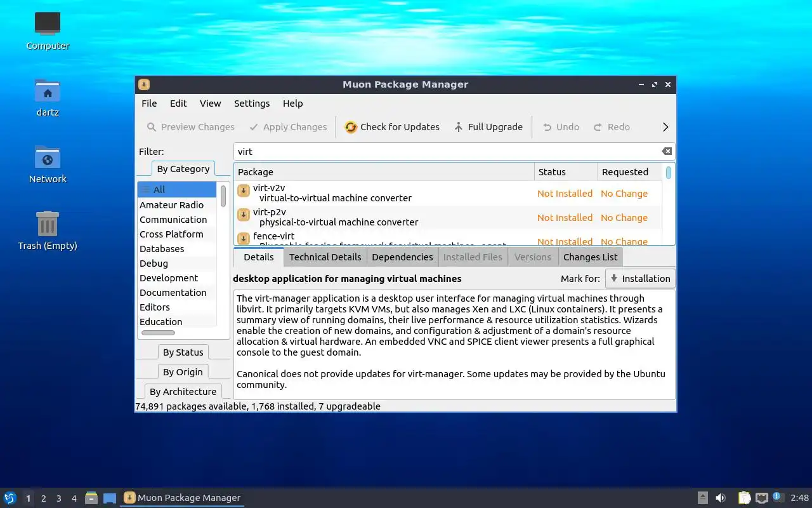Select the Debug category
The width and height of the screenshot is (812, 508).
[177, 264]
